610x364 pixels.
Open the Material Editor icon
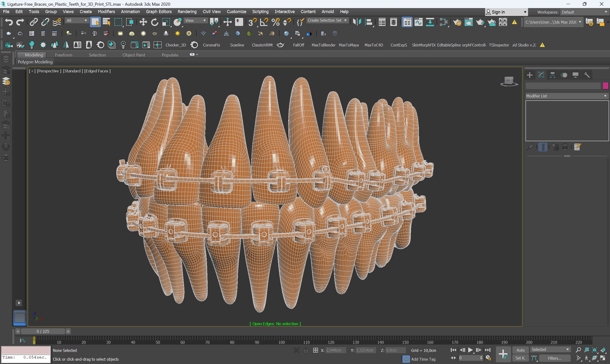point(444,22)
